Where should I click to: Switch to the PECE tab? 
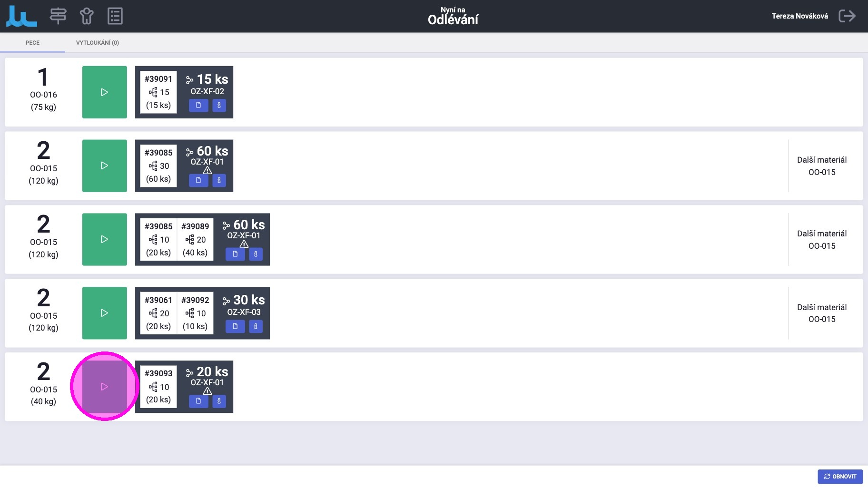click(32, 43)
